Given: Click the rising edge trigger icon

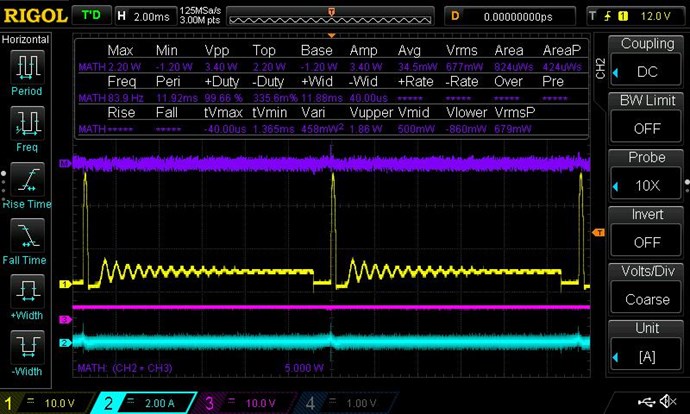Looking at the screenshot, I should [x=608, y=16].
